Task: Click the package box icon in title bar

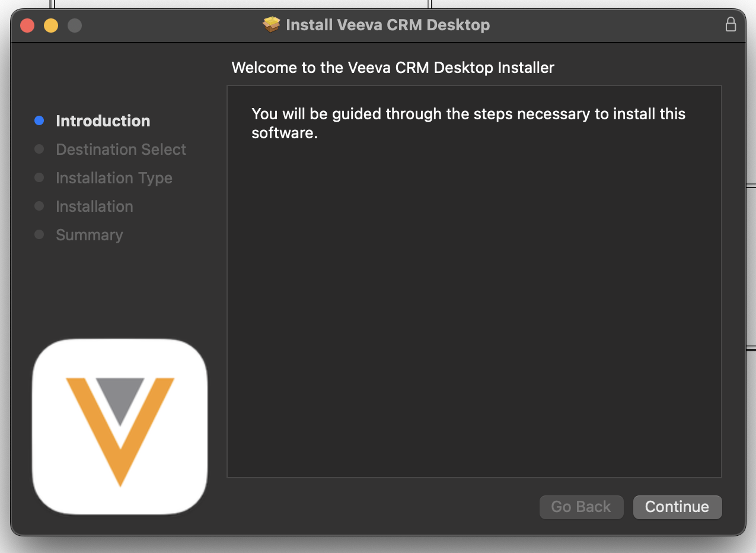Action: [x=271, y=24]
